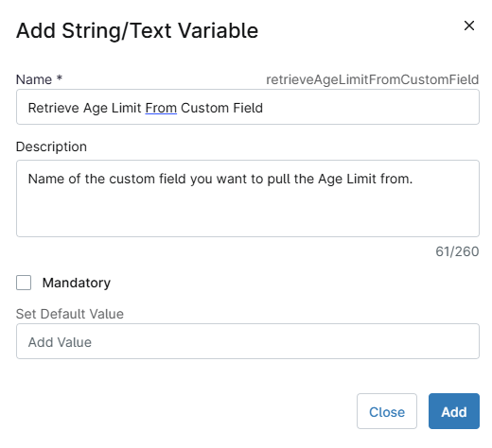Dismiss the dialog with the X icon
The image size is (492, 448).
pyautogui.click(x=469, y=26)
